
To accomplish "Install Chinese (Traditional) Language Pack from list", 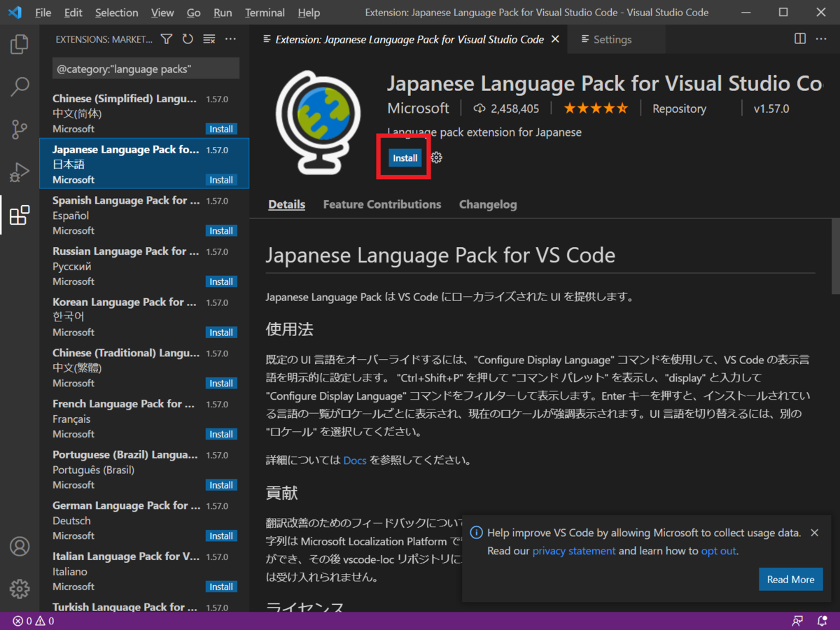I will pyautogui.click(x=221, y=384).
